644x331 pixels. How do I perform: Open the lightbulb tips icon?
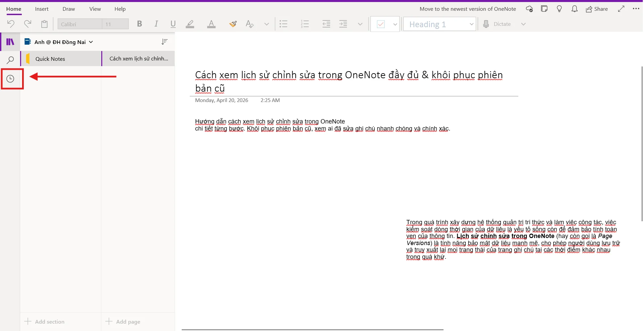(x=559, y=9)
